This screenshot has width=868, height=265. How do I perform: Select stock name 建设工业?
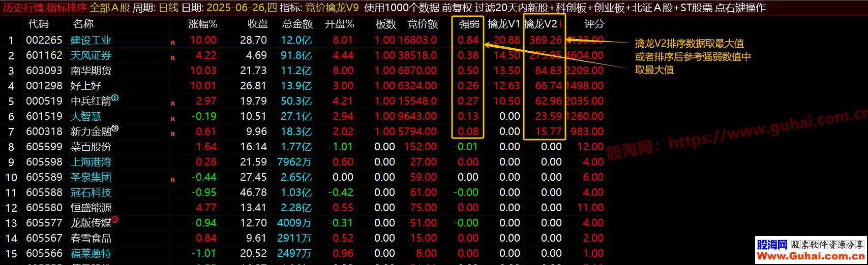91,40
